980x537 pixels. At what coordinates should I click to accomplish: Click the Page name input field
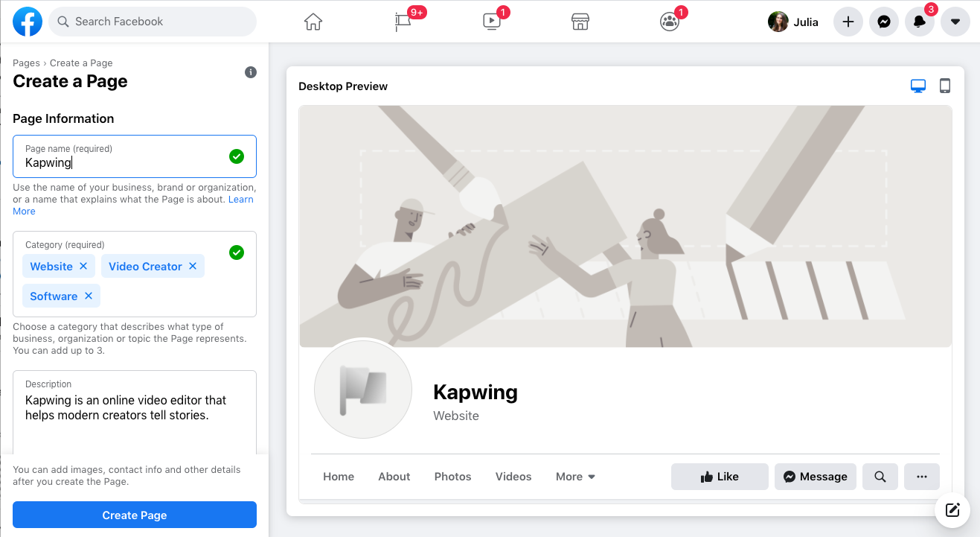[135, 156]
